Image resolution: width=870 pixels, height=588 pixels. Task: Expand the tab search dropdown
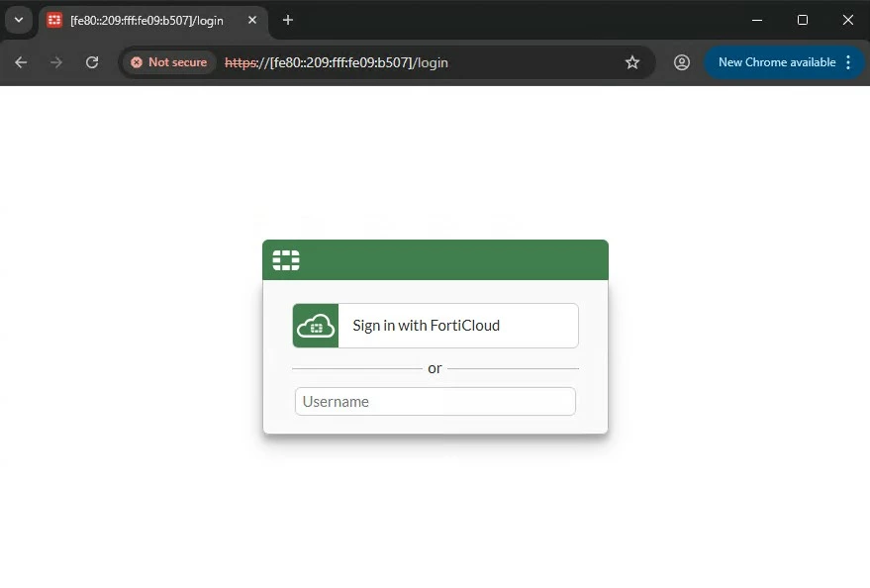(19, 20)
